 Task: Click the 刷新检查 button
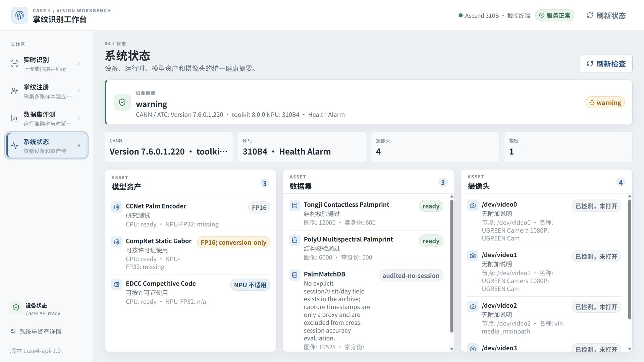606,64
